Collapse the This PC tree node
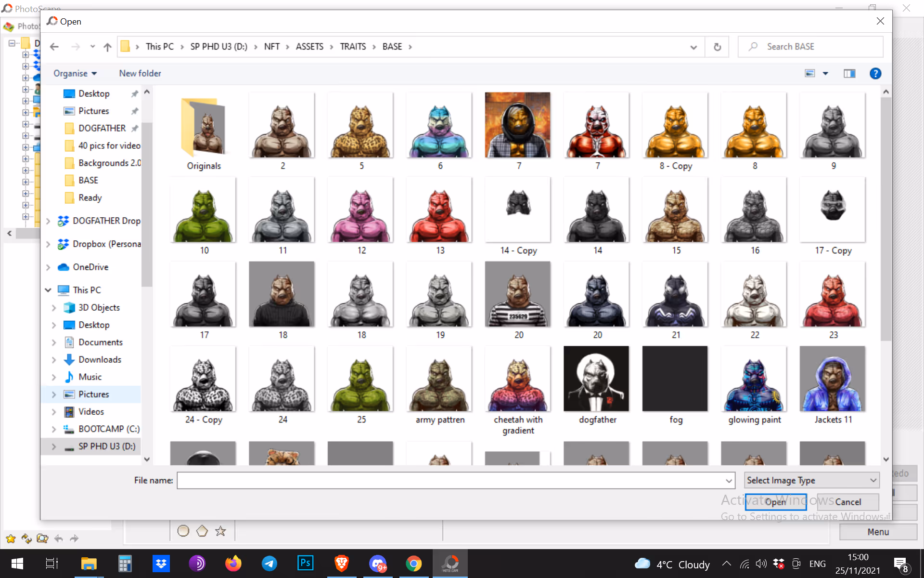This screenshot has height=578, width=924. pyautogui.click(x=48, y=290)
